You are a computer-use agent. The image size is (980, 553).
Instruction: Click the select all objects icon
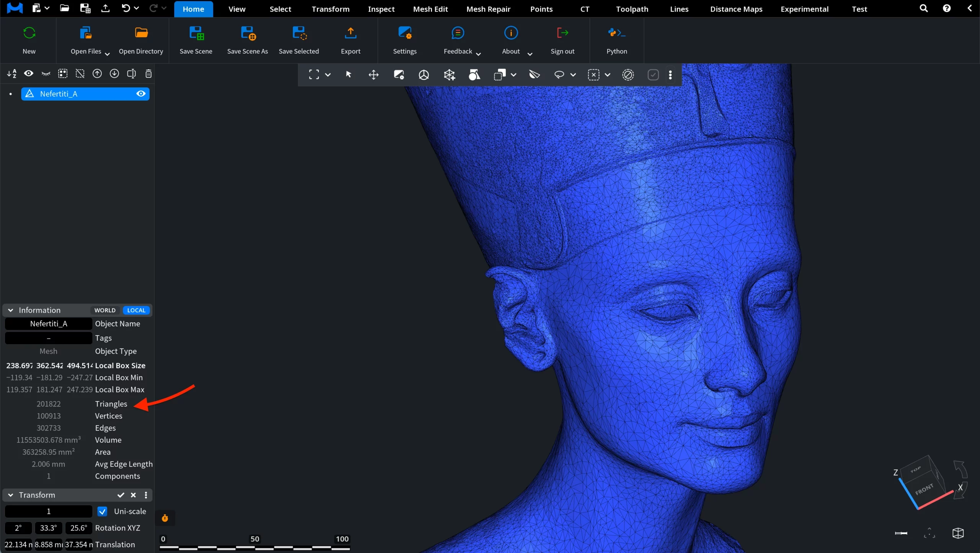63,73
